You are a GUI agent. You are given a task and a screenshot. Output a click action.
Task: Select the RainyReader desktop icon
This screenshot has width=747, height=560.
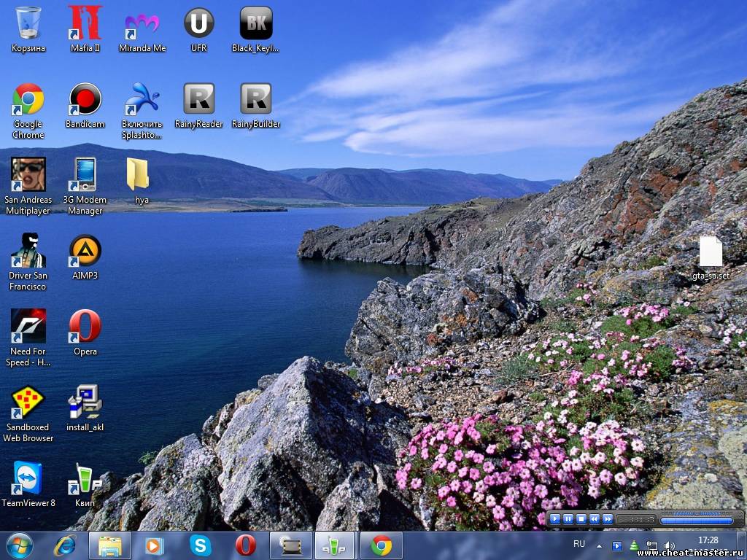click(198, 100)
